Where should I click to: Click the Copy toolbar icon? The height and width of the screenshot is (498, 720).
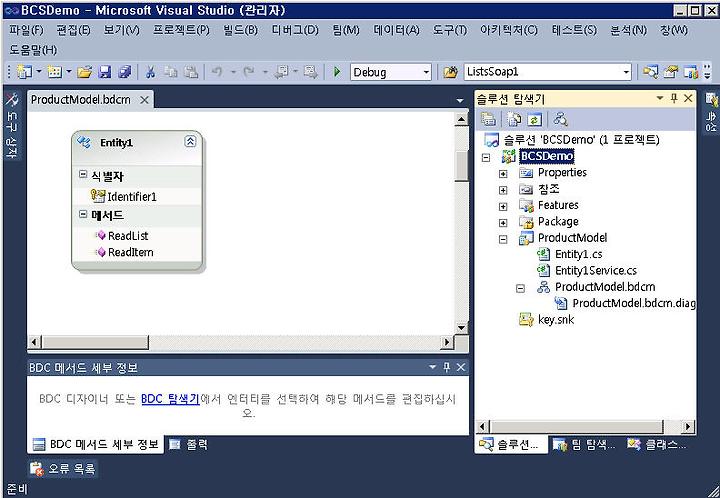[171, 72]
